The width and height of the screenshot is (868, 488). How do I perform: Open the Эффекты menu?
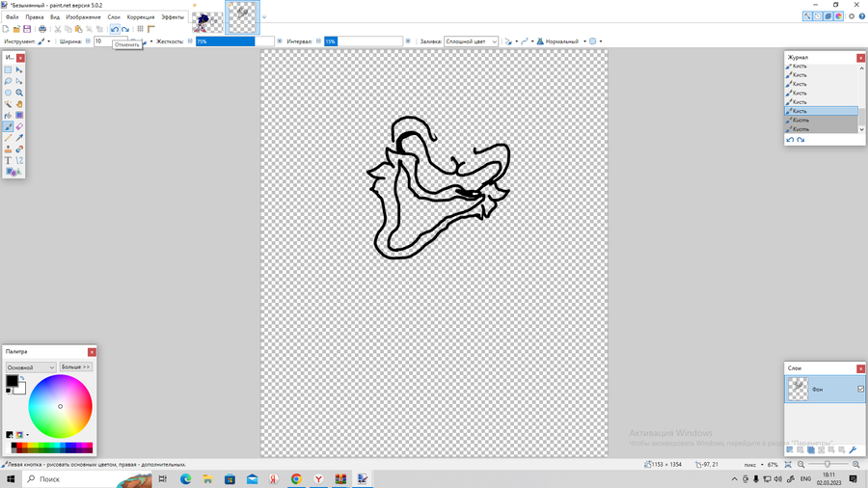[173, 17]
